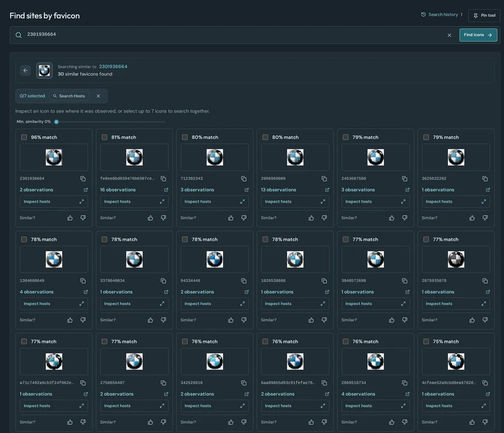Copy hash 2301936664 in the 96% match card

click(83, 178)
